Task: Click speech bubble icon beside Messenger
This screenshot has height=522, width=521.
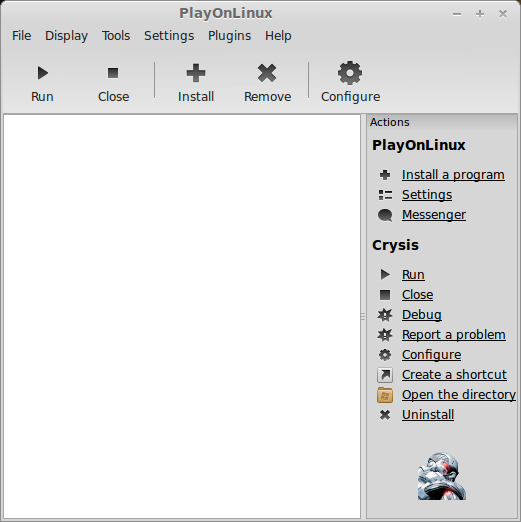Action: pyautogui.click(x=385, y=215)
